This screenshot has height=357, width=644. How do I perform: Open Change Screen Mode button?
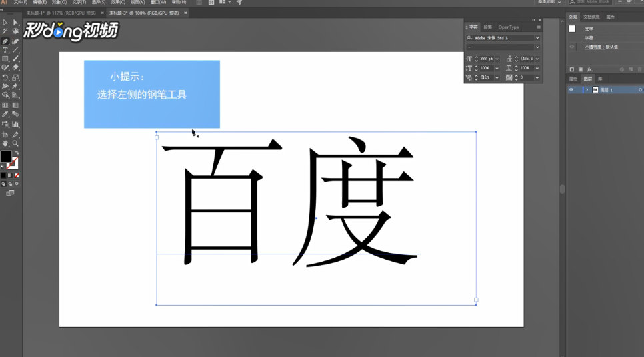click(x=10, y=193)
